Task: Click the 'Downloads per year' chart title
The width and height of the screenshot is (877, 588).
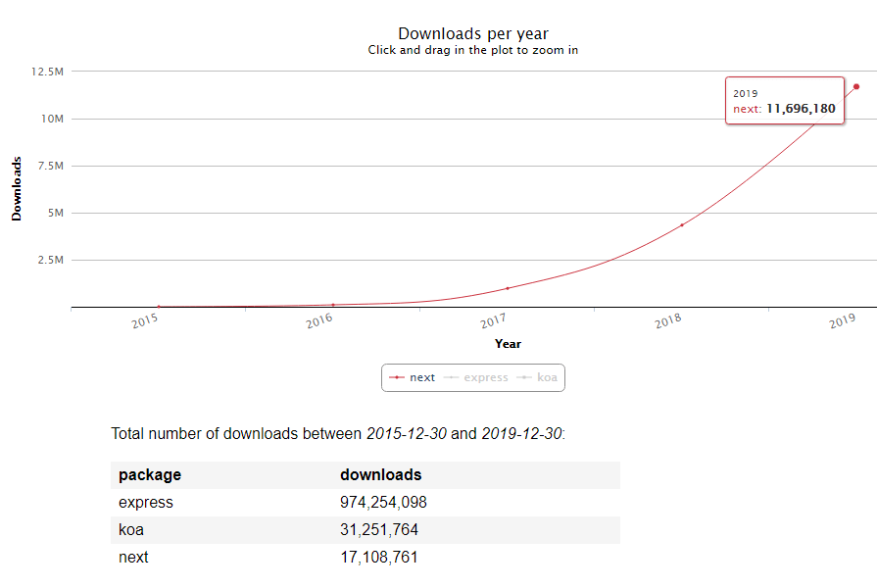Action: click(473, 34)
